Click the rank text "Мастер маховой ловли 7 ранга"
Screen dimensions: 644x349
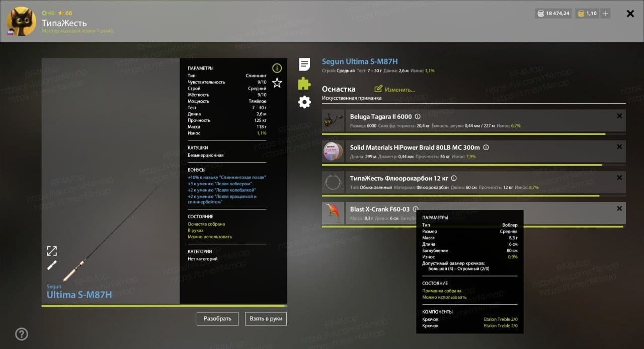(77, 31)
